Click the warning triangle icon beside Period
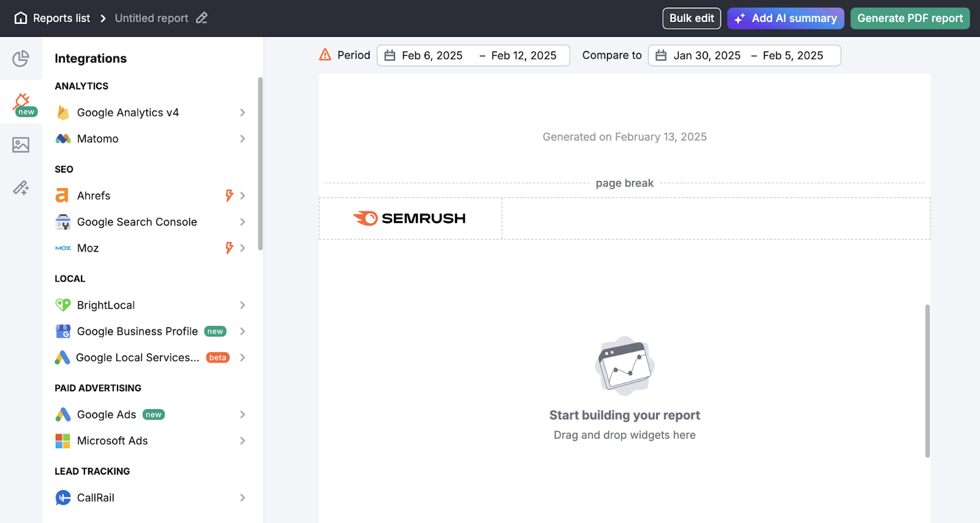The height and width of the screenshot is (523, 980). pos(325,55)
